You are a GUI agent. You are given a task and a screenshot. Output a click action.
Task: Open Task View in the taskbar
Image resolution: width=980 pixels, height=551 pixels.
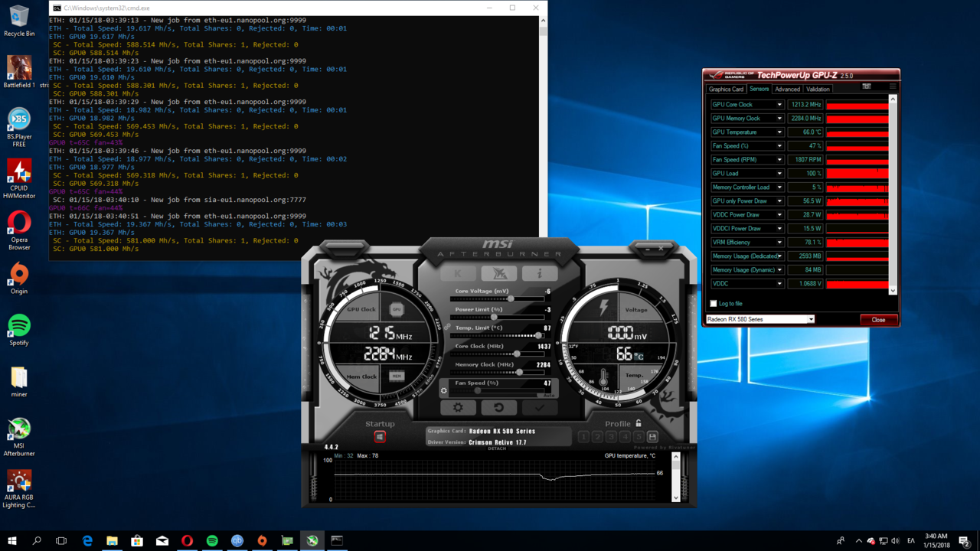[x=61, y=541]
